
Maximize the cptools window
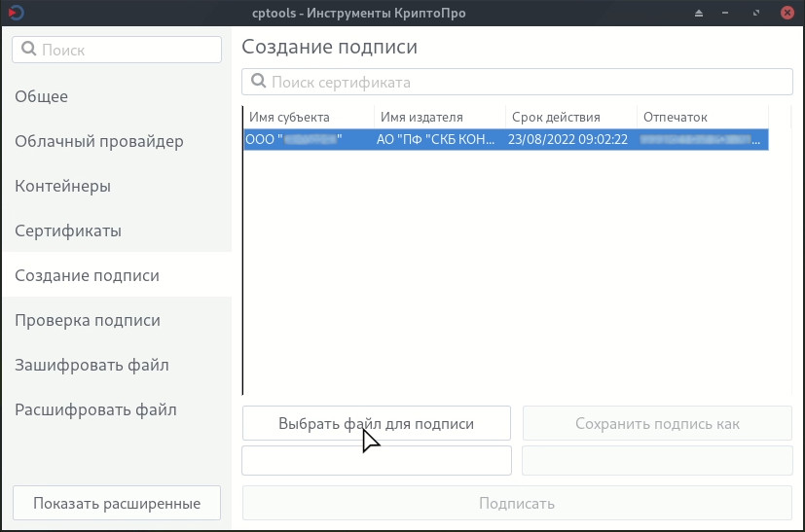tap(755, 13)
